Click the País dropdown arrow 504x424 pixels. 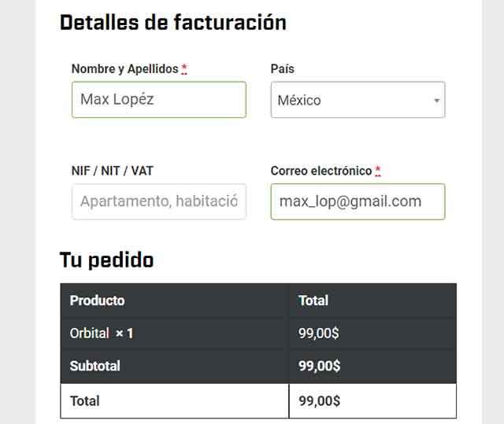coord(436,101)
